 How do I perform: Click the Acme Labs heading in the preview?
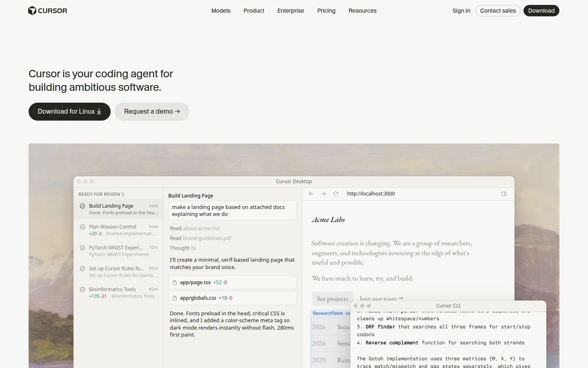[x=328, y=220]
